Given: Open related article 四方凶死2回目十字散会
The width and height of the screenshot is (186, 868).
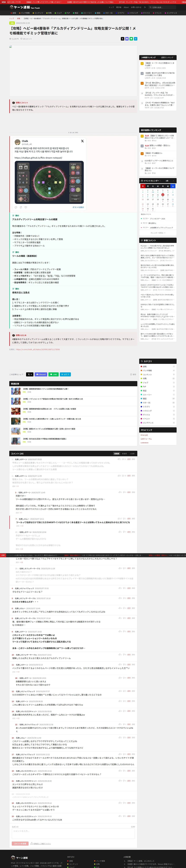Looking at the screenshot, I should point(45,439).
